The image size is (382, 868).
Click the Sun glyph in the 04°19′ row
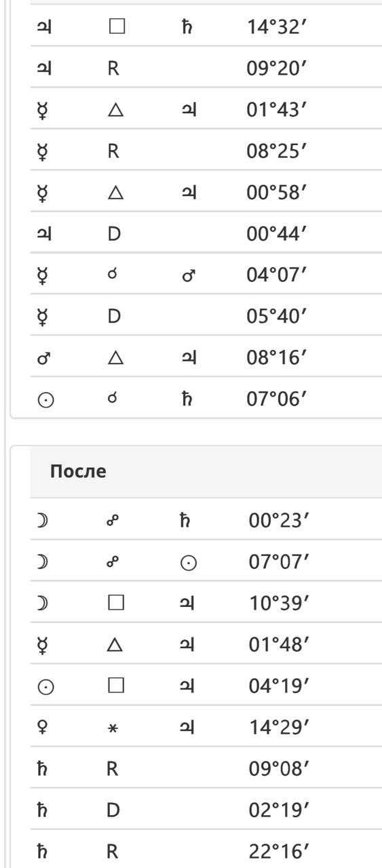pos(45,686)
